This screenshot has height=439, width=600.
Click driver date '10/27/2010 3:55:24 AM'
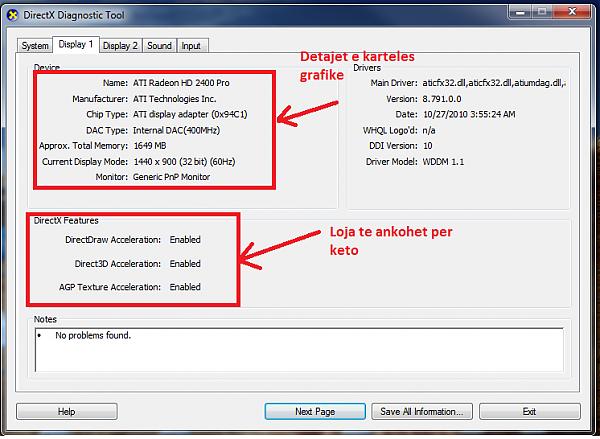pos(469,114)
